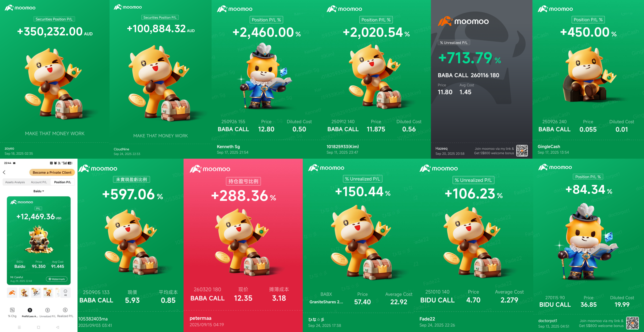Switch to the Assets Analysis tab
This screenshot has height=332, width=644.
(15, 182)
